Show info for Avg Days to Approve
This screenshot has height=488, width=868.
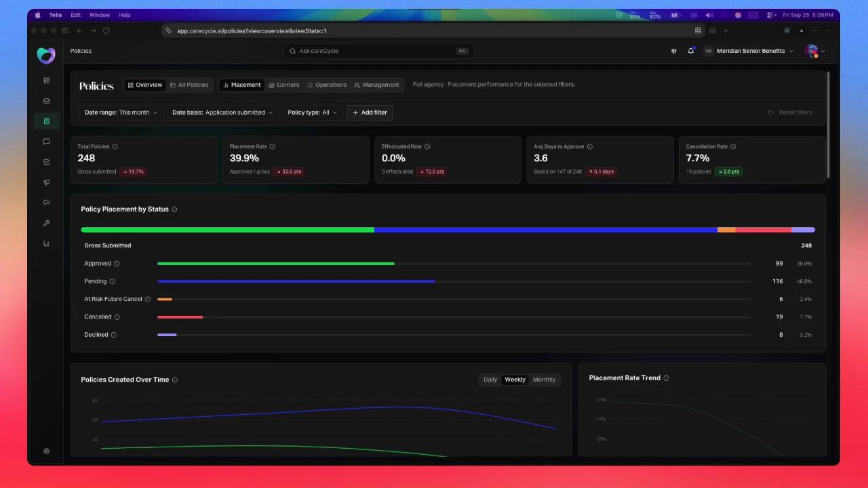(590, 146)
